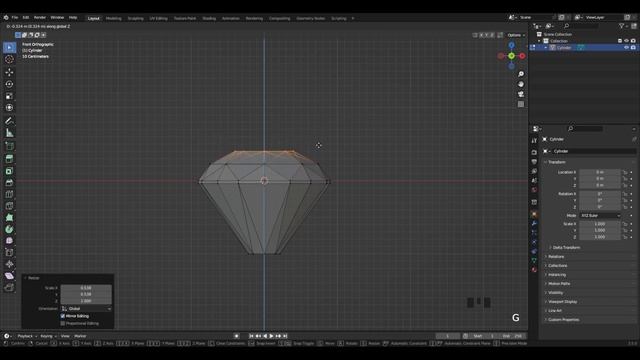The height and width of the screenshot is (360, 640).
Task: Open the timeline Playback menu
Action: tap(26, 336)
